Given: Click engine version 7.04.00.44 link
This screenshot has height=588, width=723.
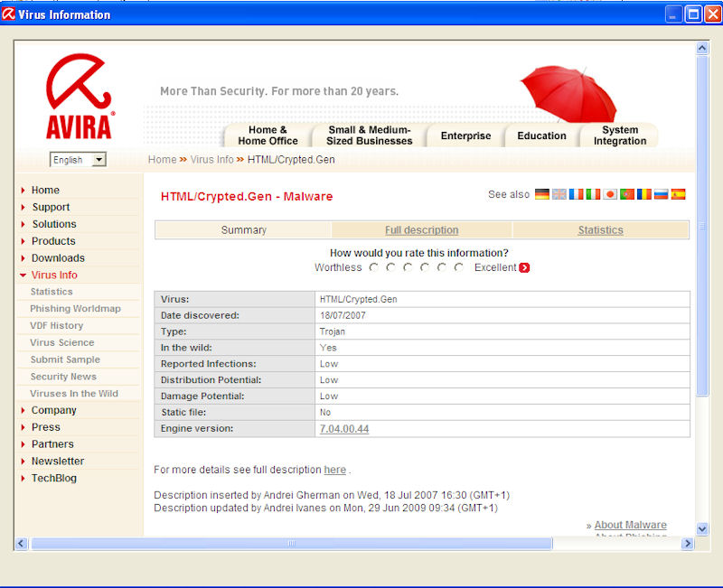Looking at the screenshot, I should (x=344, y=428).
